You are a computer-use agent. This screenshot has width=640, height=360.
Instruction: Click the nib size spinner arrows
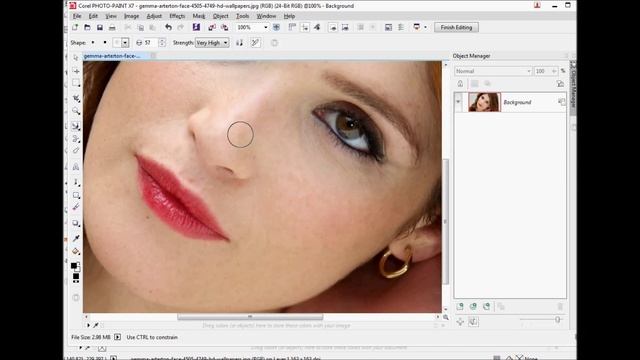click(x=162, y=42)
